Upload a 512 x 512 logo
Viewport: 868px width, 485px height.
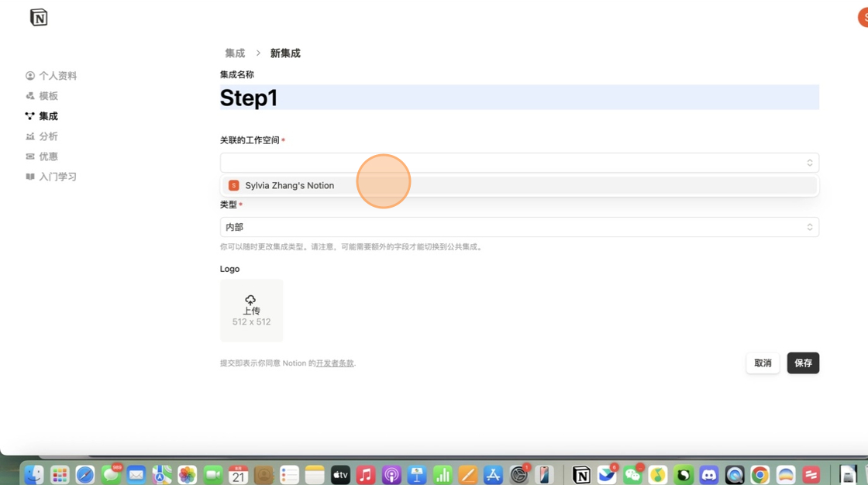coord(251,311)
